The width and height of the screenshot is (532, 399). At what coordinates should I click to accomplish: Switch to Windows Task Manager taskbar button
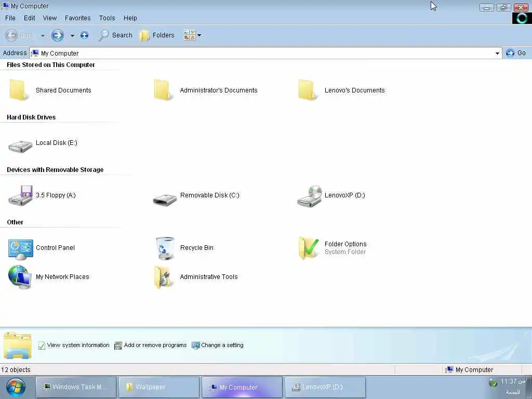(x=76, y=387)
